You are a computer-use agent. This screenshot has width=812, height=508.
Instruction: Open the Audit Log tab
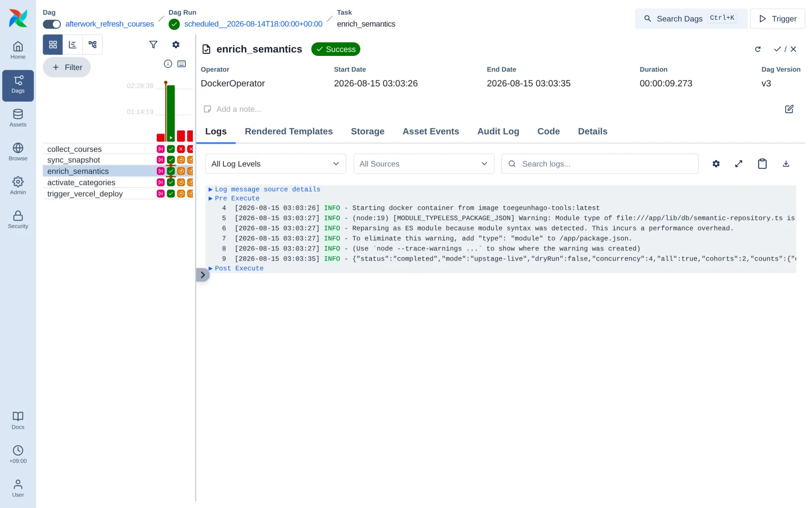tap(498, 132)
